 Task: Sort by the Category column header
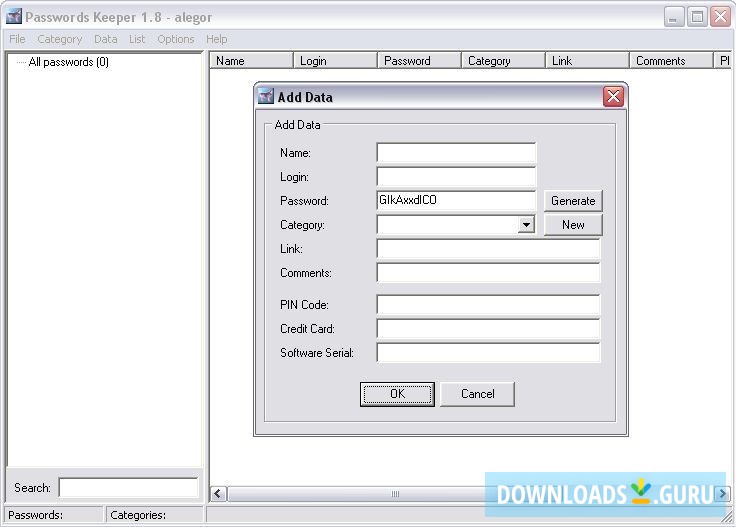coord(504,61)
